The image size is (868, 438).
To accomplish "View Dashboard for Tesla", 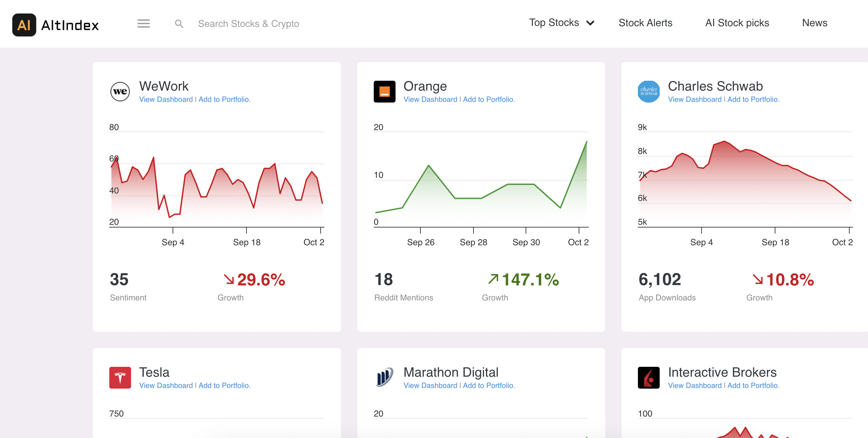I will pyautogui.click(x=166, y=386).
